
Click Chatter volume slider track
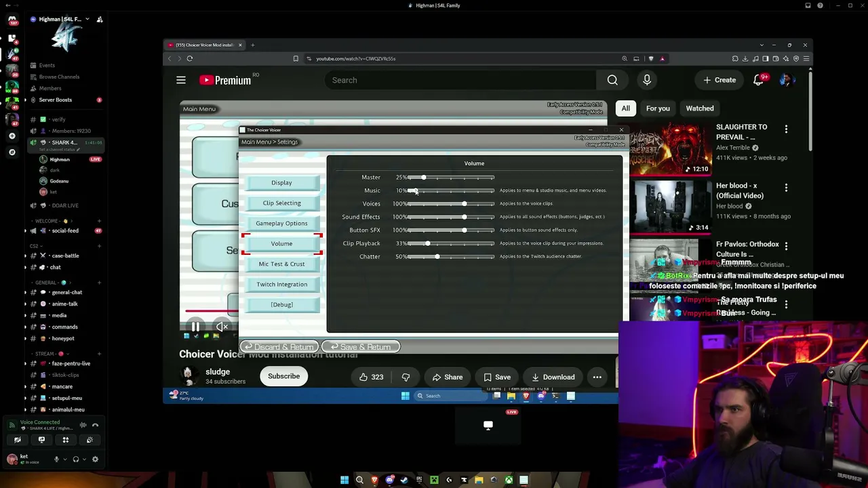tap(451, 257)
